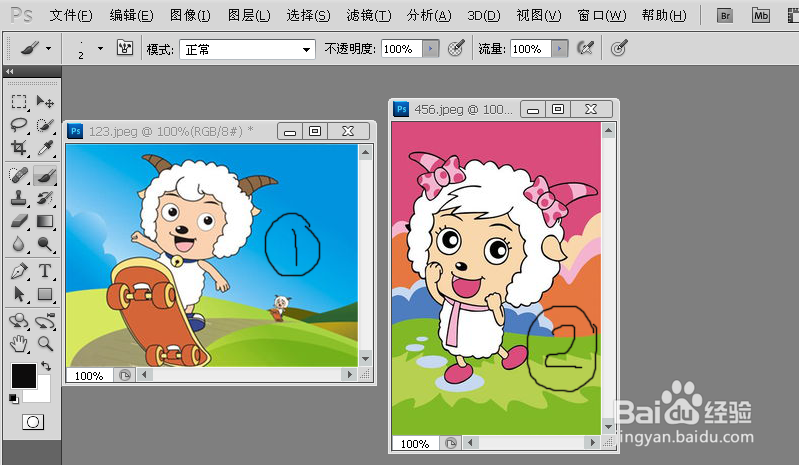Image resolution: width=799 pixels, height=465 pixels.
Task: Launch Mini Bridge via Mb icon
Action: pyautogui.click(x=761, y=15)
